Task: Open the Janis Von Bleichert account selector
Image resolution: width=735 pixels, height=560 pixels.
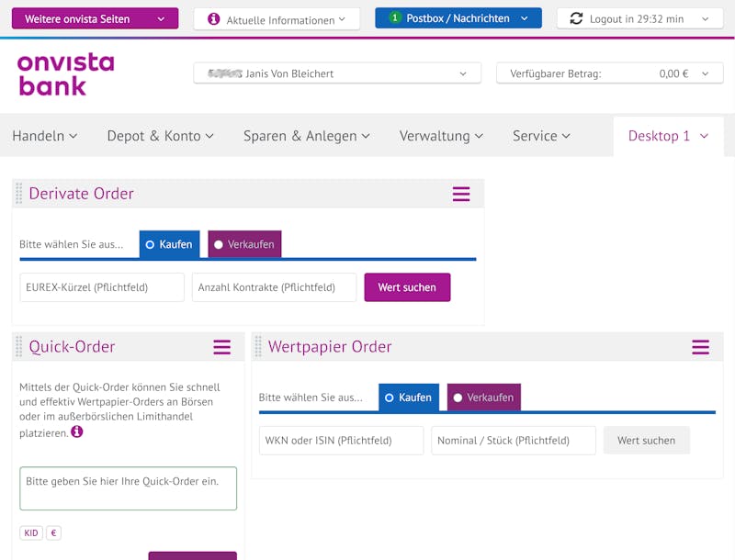Action: pyautogui.click(x=337, y=73)
